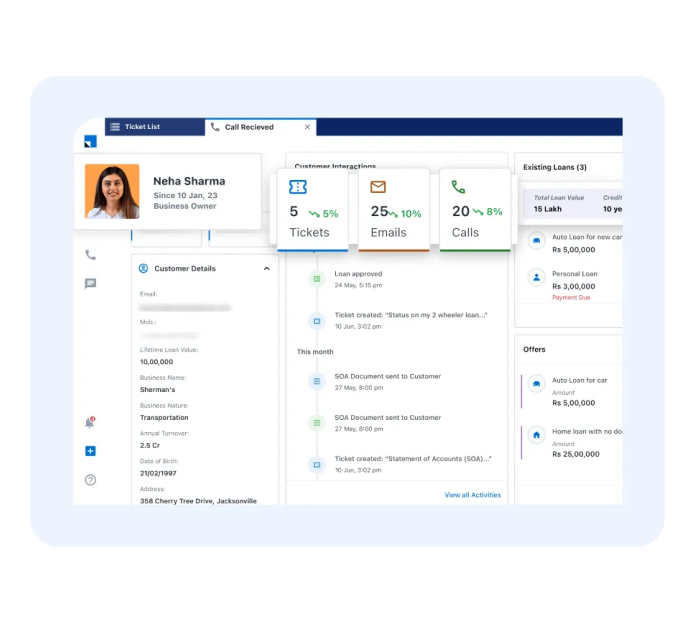Open the Emails summary card

(x=394, y=210)
